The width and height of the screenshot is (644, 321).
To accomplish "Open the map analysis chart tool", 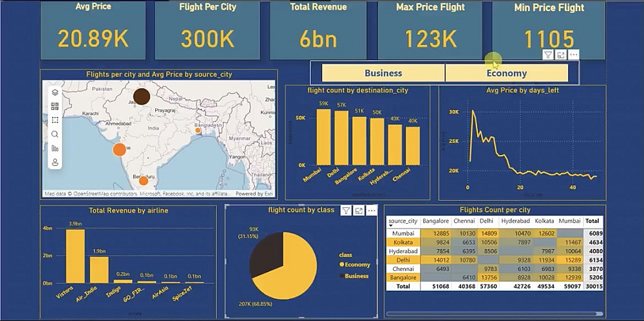I will (55, 149).
